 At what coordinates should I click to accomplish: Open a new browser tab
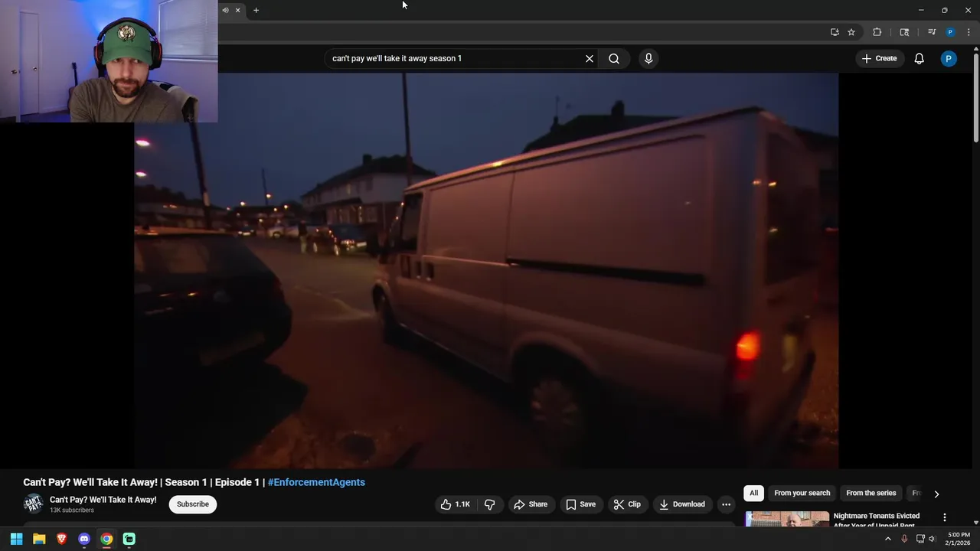tap(256, 10)
